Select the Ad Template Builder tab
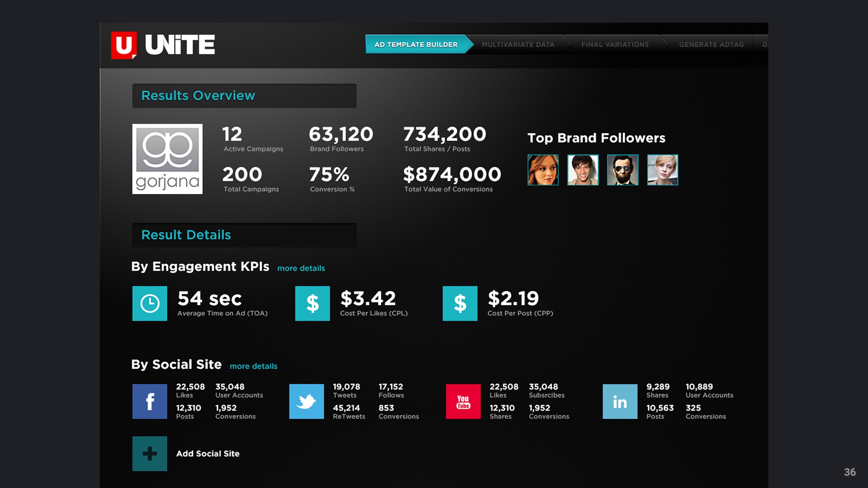 tap(416, 44)
